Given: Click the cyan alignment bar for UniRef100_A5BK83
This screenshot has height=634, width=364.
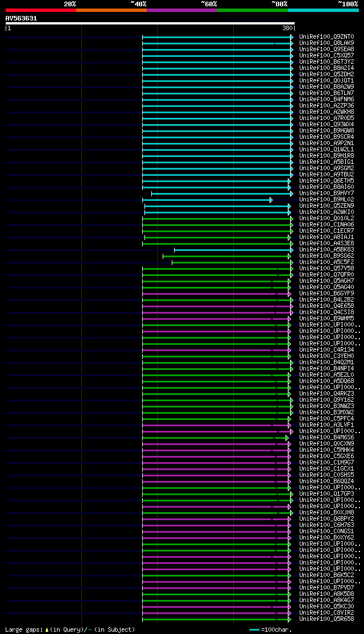Looking at the screenshot, I should click(x=234, y=250).
